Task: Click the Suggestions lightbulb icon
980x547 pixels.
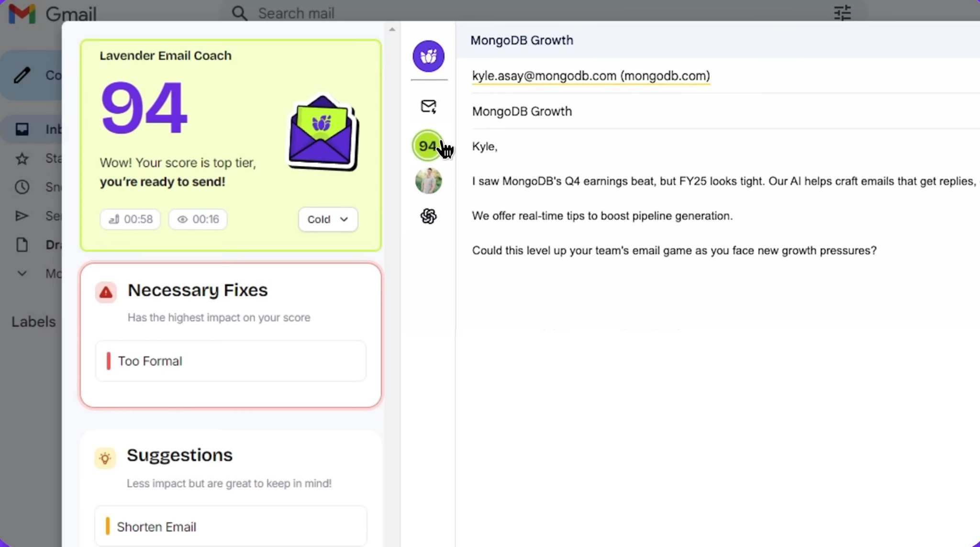Action: click(105, 458)
